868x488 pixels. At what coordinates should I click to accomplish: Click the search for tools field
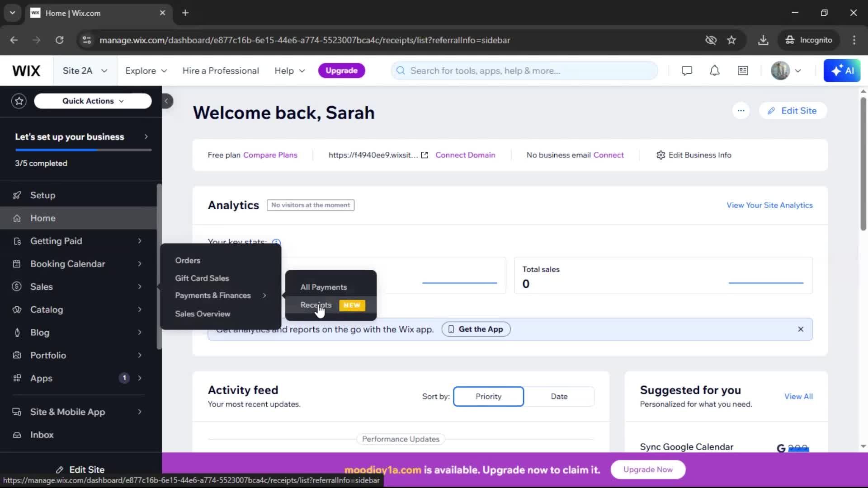[524, 70]
